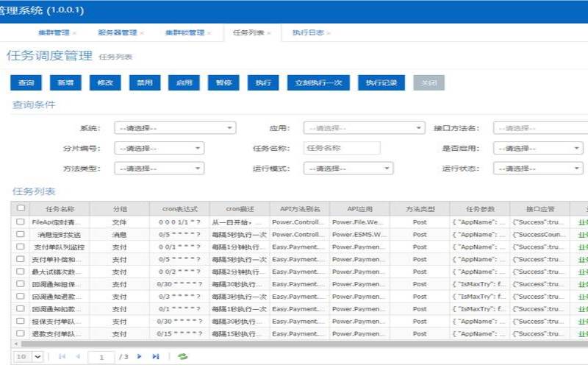Click the 禁用 button

click(x=145, y=83)
